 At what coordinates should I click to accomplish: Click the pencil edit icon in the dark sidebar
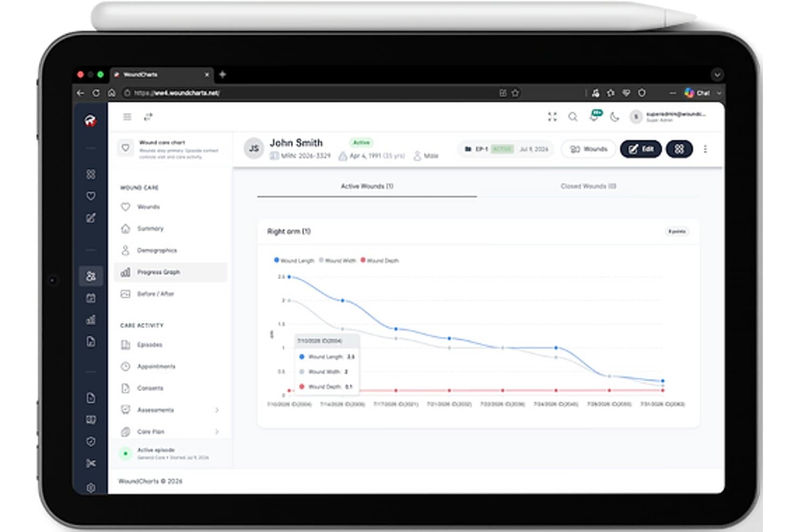[x=91, y=218]
